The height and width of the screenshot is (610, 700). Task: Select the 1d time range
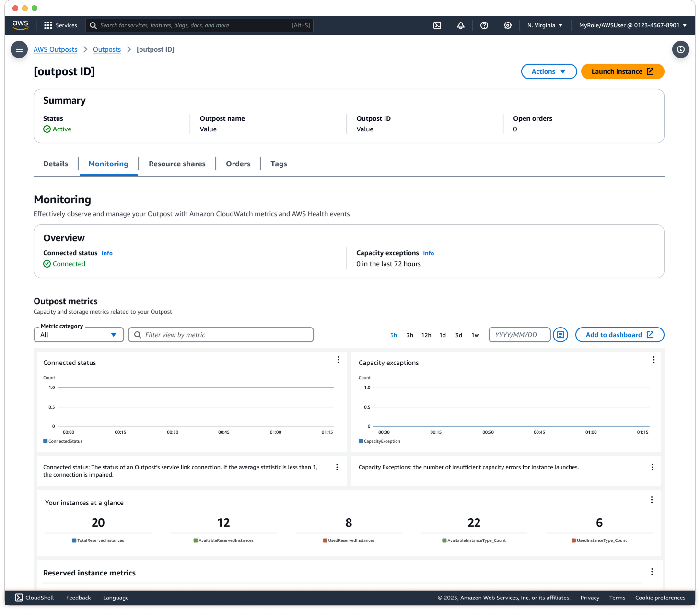point(443,335)
